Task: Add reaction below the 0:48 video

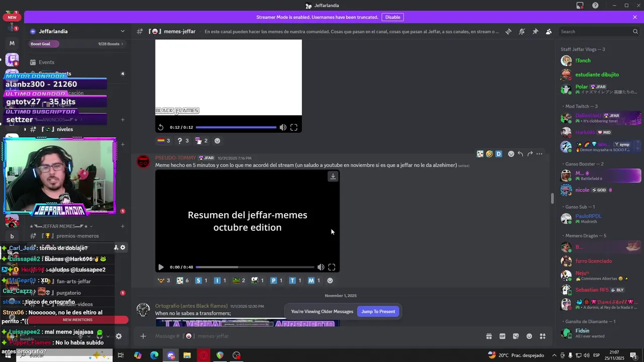Action: tap(330, 281)
